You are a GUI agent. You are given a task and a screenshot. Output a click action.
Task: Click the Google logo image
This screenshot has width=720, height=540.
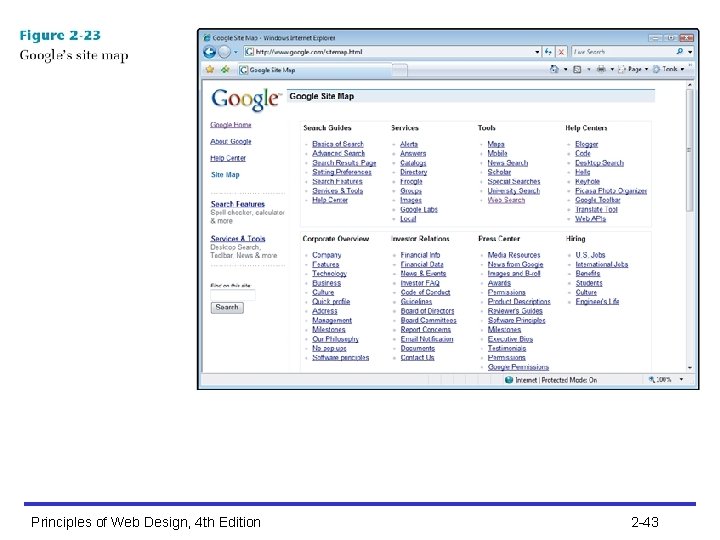(x=246, y=99)
